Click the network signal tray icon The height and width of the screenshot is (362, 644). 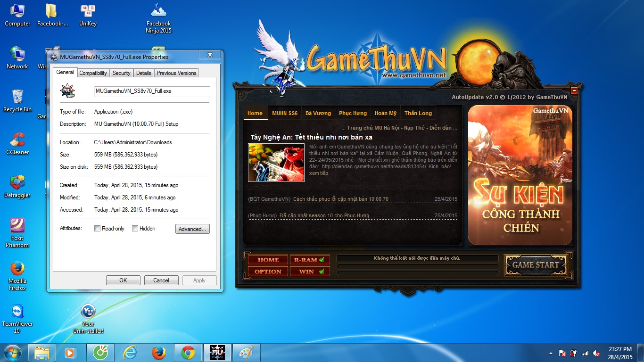[585, 353]
